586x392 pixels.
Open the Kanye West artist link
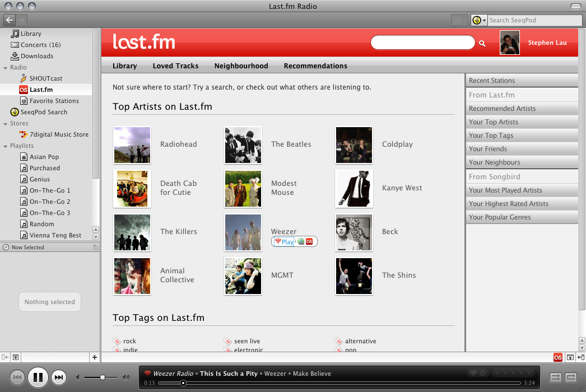pos(402,188)
